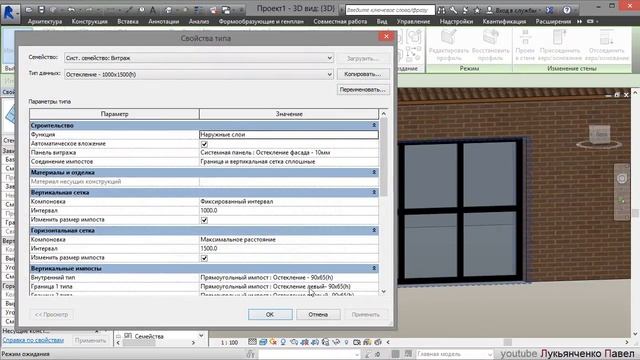The image size is (640, 360).
Task: Click the << Просмотр button
Action: coord(51,314)
